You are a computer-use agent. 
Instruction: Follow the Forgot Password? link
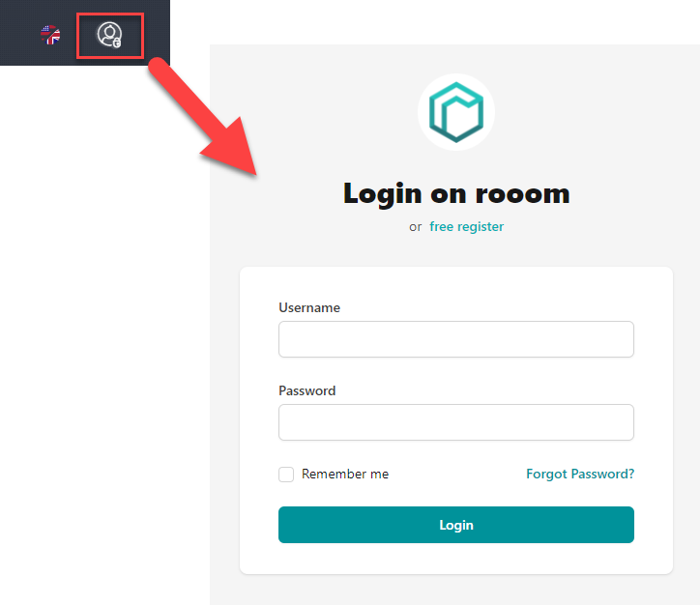click(x=580, y=474)
